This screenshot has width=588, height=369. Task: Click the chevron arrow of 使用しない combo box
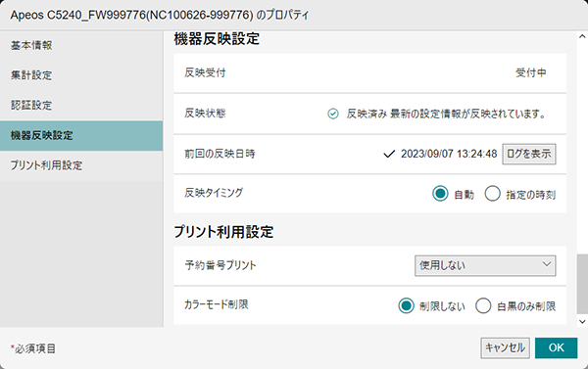coord(547,264)
